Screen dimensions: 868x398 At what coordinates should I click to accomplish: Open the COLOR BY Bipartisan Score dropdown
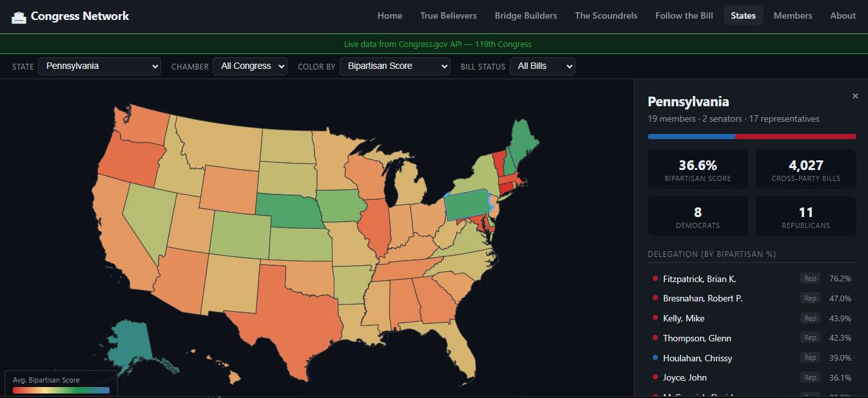pos(394,66)
